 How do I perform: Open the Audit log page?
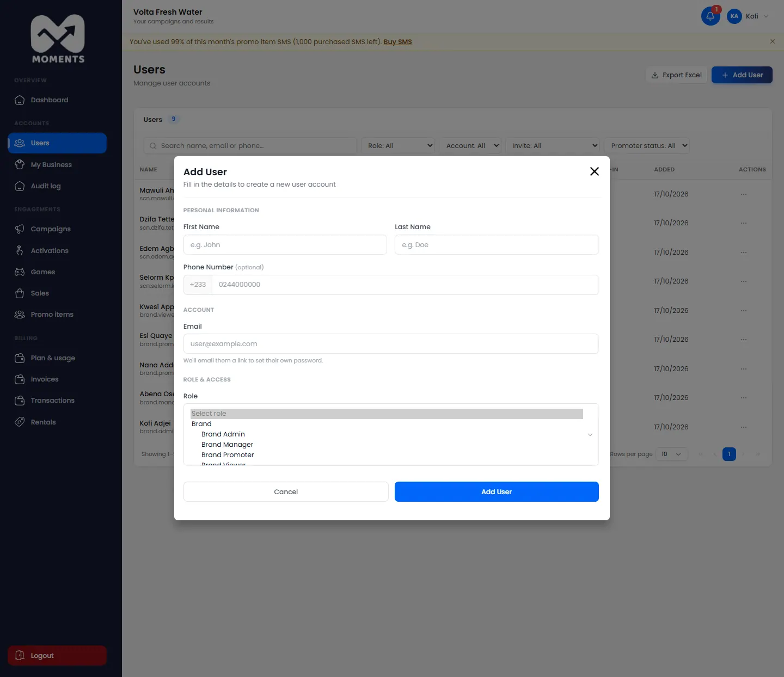pos(57,186)
